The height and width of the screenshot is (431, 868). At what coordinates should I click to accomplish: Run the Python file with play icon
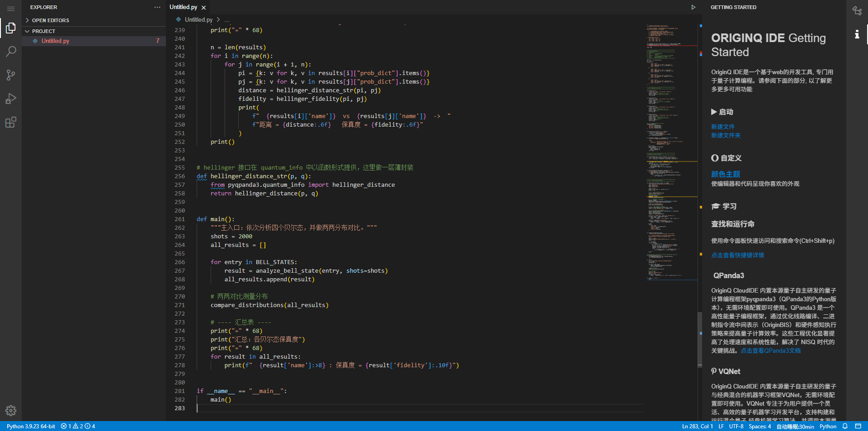tap(693, 7)
